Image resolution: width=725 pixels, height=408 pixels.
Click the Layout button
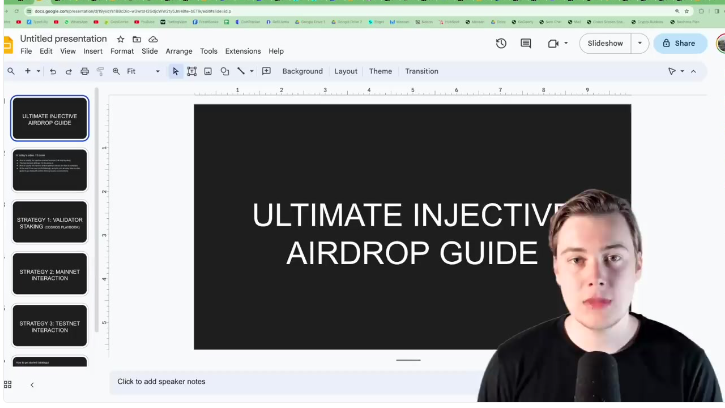(x=346, y=71)
